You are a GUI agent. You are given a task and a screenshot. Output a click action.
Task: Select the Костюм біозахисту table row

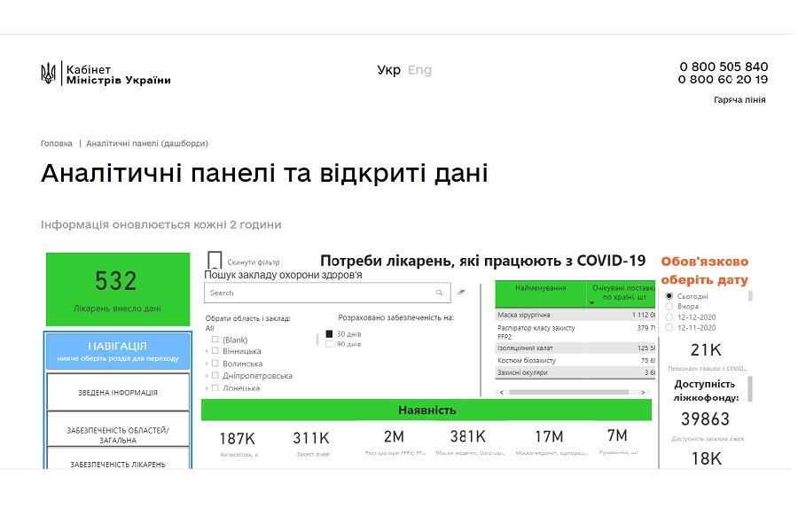(575, 361)
